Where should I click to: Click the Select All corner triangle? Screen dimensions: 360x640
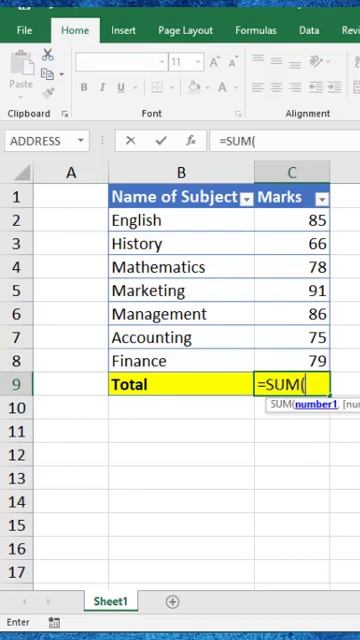23,173
